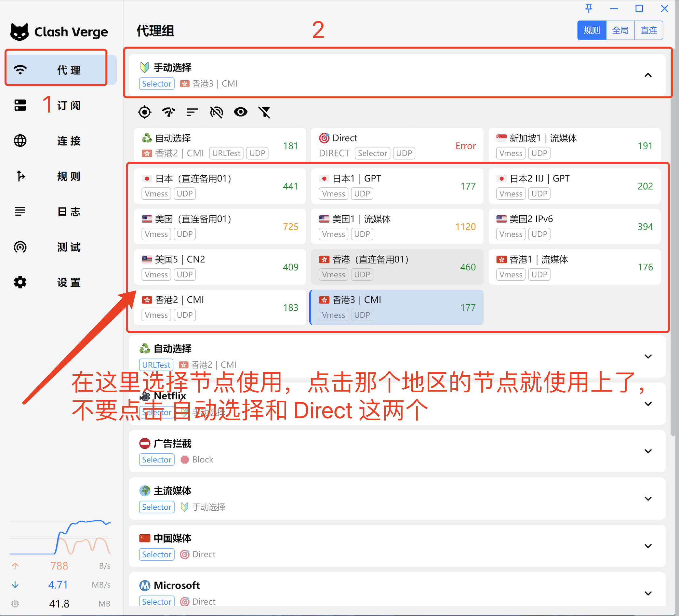Screen dimensions: 679x616
Task: Toggle proxy details with eye icon
Action: tap(241, 112)
